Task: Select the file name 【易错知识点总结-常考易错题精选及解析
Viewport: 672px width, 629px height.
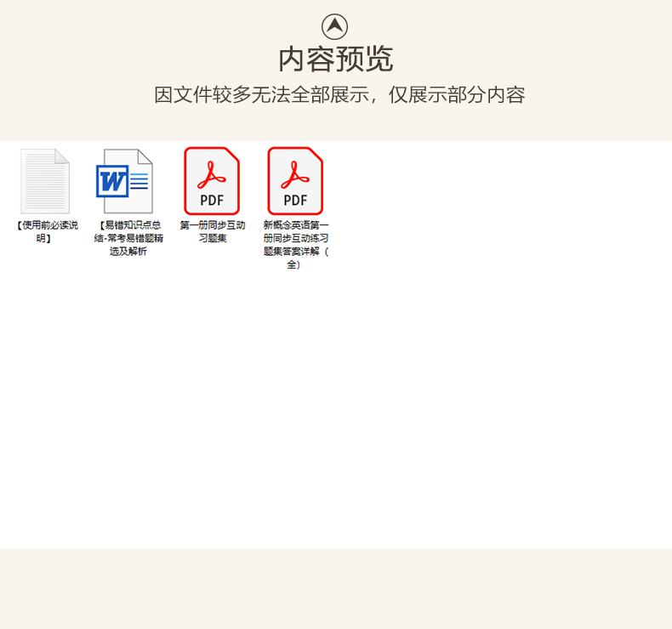Action: point(128,238)
